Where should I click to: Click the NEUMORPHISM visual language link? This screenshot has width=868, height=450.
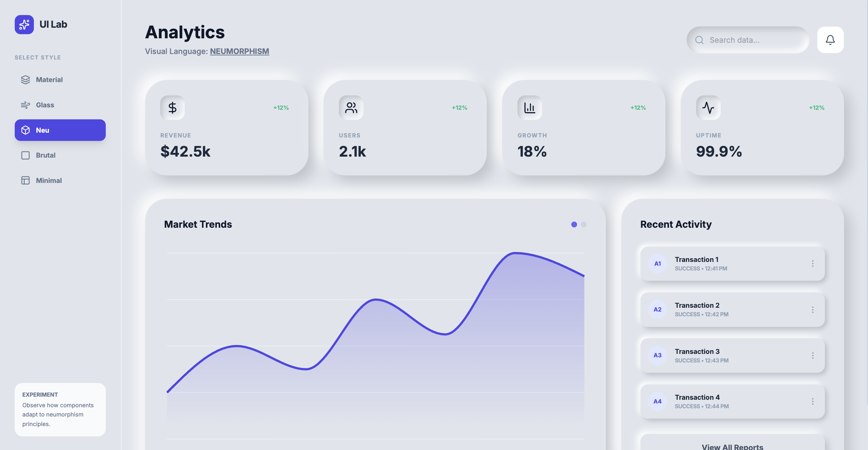[x=239, y=51]
